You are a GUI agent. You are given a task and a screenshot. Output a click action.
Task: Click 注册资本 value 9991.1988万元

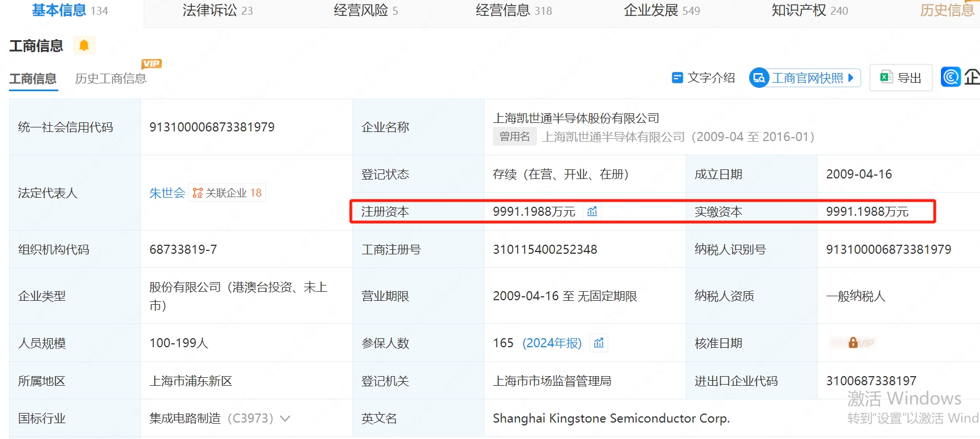[534, 211]
